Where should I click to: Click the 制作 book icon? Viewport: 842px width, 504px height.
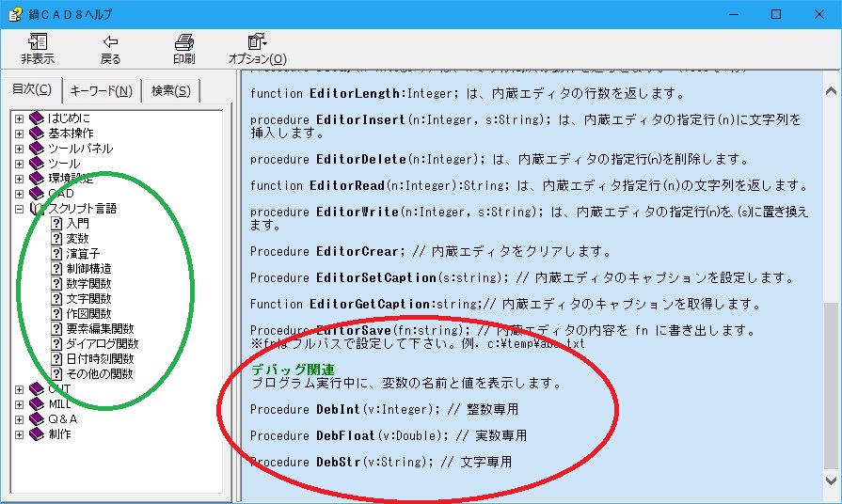tap(37, 434)
